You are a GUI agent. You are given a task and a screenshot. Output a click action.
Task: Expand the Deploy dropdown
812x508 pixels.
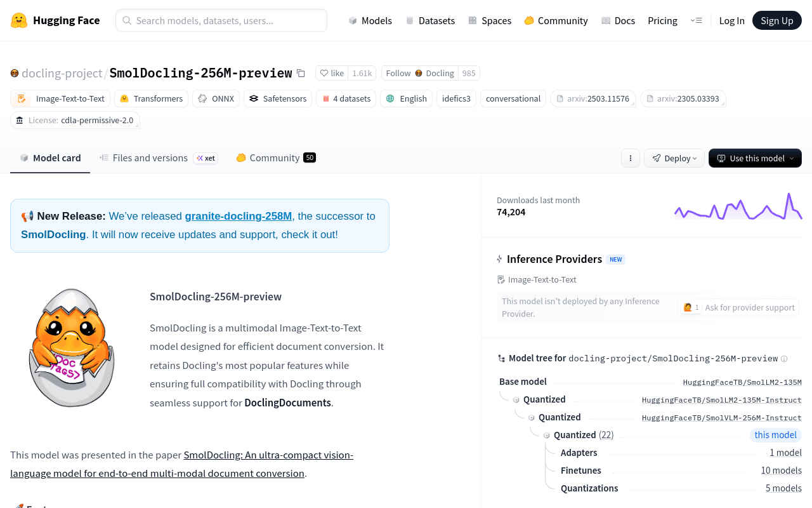674,158
